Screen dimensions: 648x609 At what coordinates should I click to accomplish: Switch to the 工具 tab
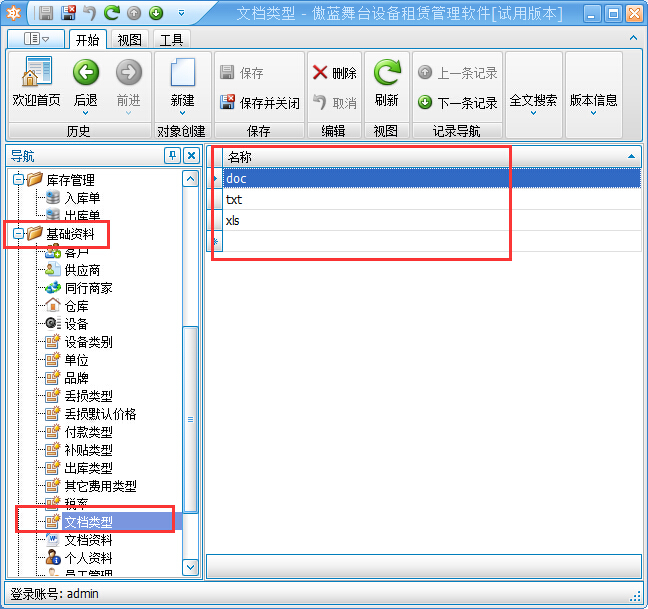point(171,40)
